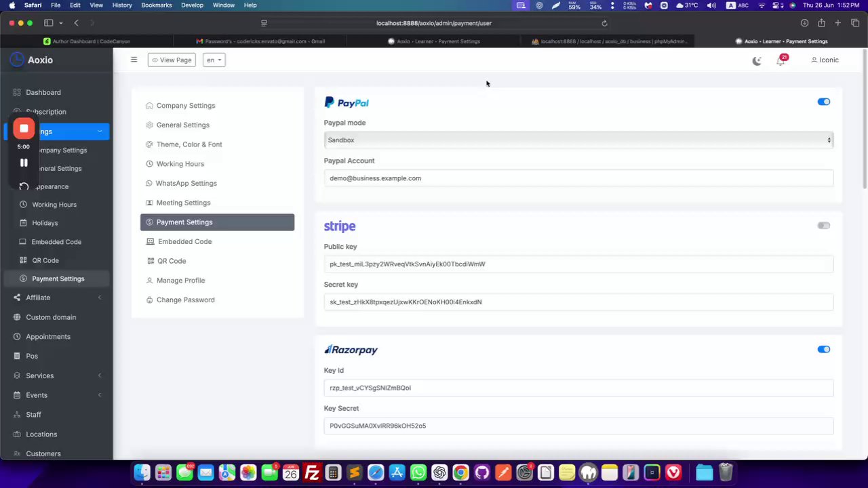The height and width of the screenshot is (488, 868).
Task: Click the sidebar Working Hours clock icon
Action: 23,205
